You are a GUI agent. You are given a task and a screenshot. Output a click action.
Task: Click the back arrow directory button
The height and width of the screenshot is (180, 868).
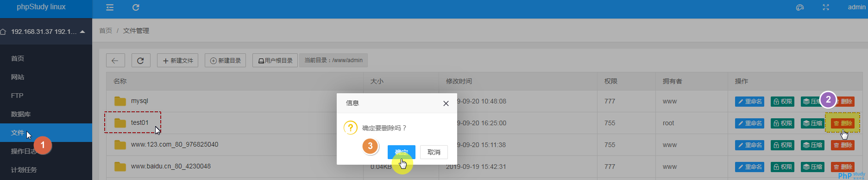[115, 60]
